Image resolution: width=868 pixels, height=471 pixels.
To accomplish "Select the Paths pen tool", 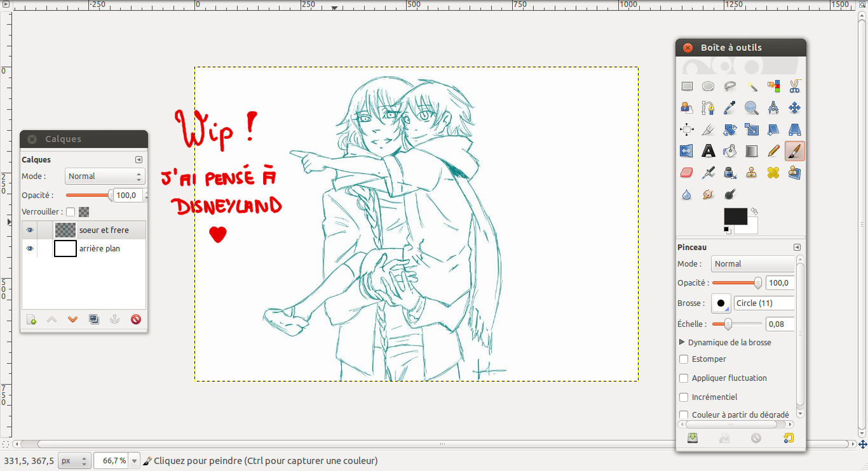I will [709, 108].
